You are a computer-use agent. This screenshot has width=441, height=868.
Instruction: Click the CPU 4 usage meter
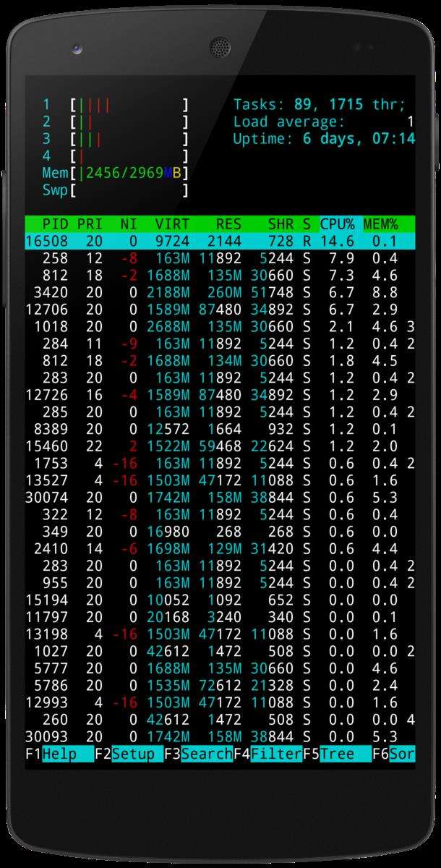point(116,156)
